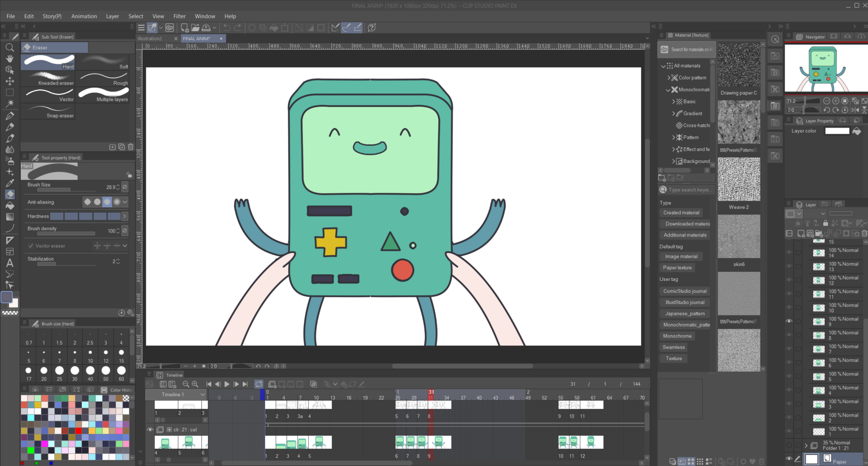Viewport: 868px width, 466px height.
Task: Enable the Vector eraser checkbox
Action: point(31,246)
